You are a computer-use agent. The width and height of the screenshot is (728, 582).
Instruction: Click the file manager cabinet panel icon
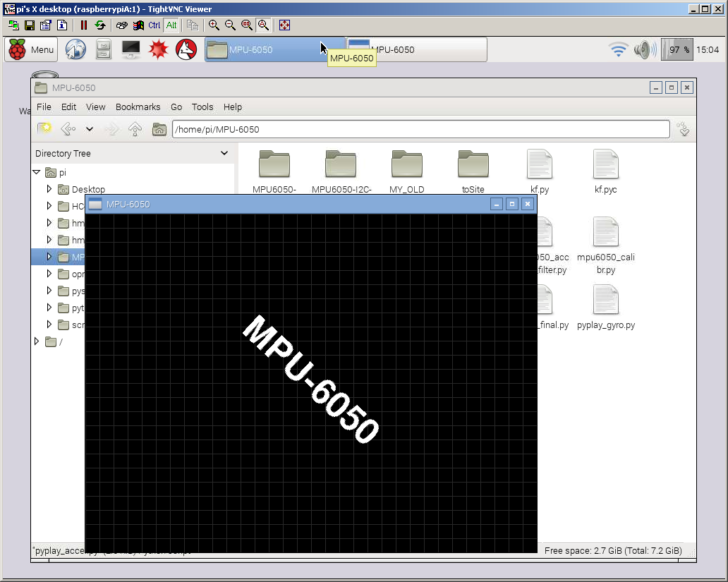(104, 49)
